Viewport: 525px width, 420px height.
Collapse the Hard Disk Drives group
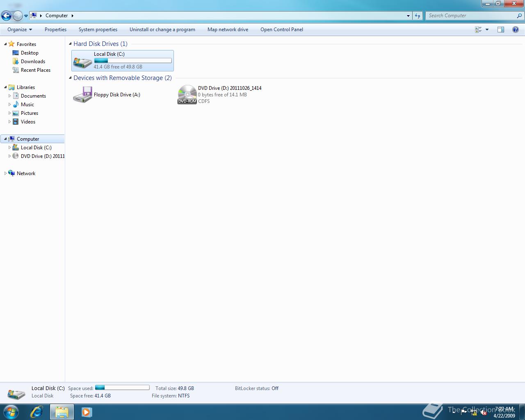pyautogui.click(x=70, y=43)
